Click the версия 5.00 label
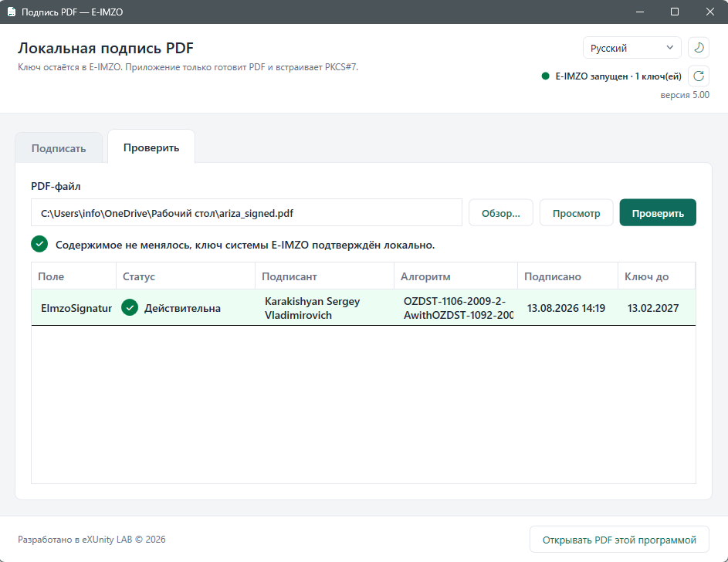 click(685, 95)
